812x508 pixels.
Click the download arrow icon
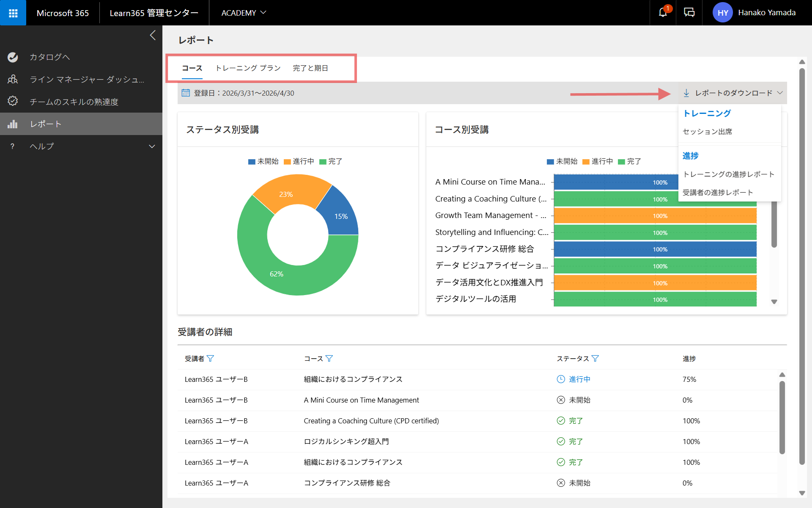click(686, 93)
